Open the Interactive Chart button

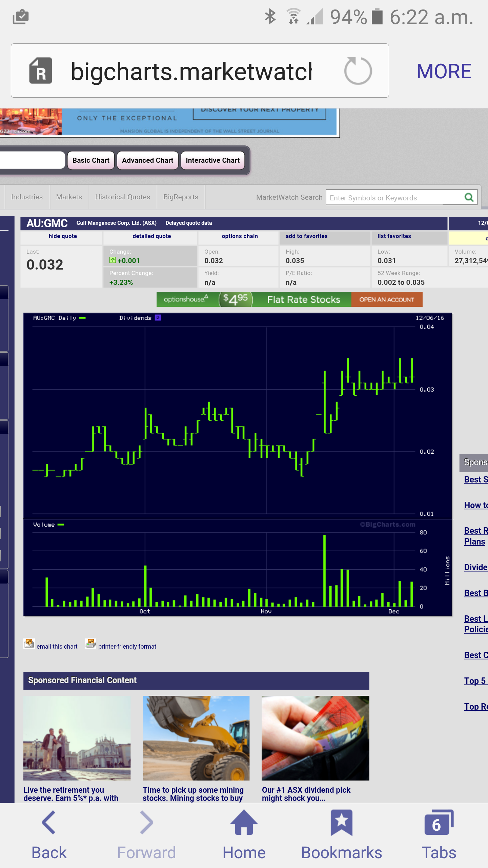point(212,160)
